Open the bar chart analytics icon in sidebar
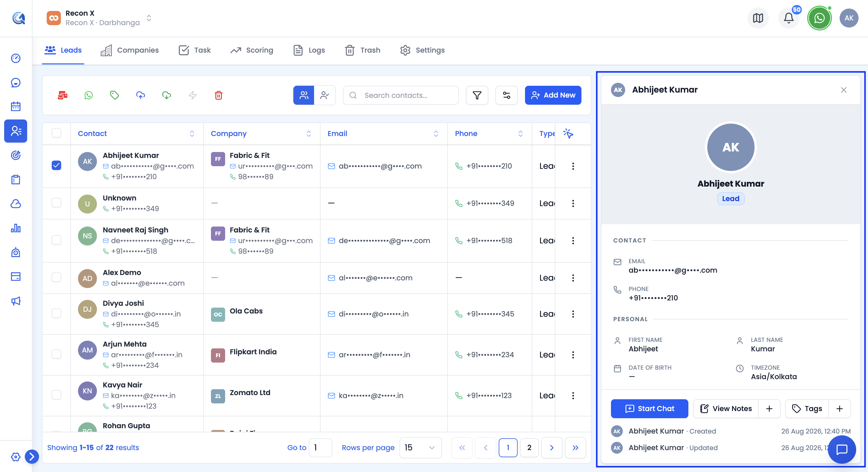The width and height of the screenshot is (868, 472). pos(15,228)
